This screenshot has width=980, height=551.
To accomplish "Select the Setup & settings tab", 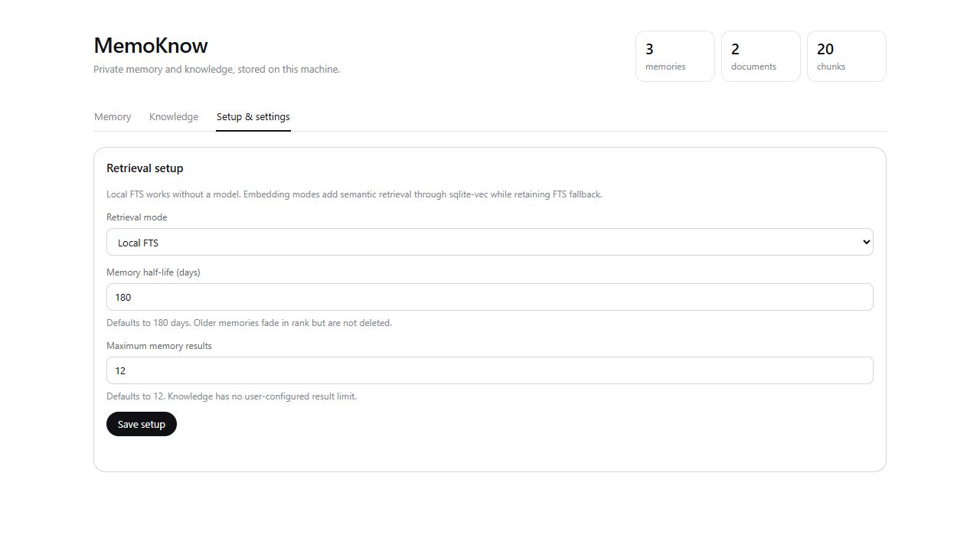I will coord(253,117).
